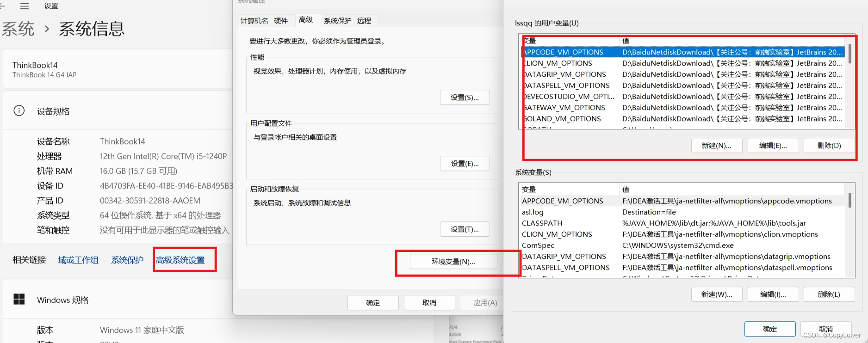Select user variable CLION_VM_OPTIONS row

point(683,63)
